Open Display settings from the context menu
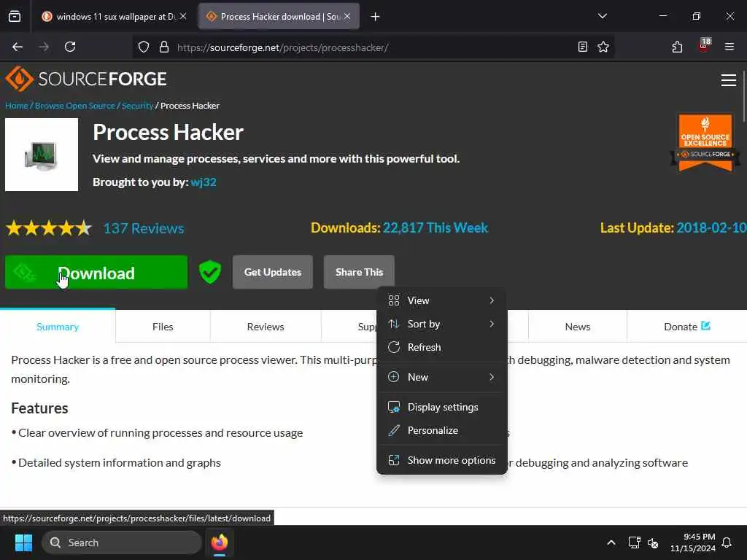The height and width of the screenshot is (560, 747). [x=441, y=407]
